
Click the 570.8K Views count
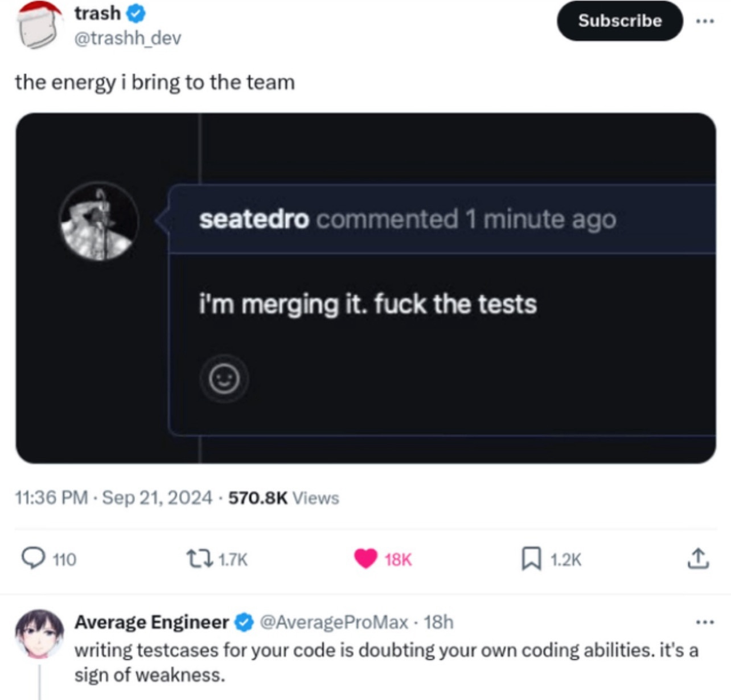pos(284,498)
